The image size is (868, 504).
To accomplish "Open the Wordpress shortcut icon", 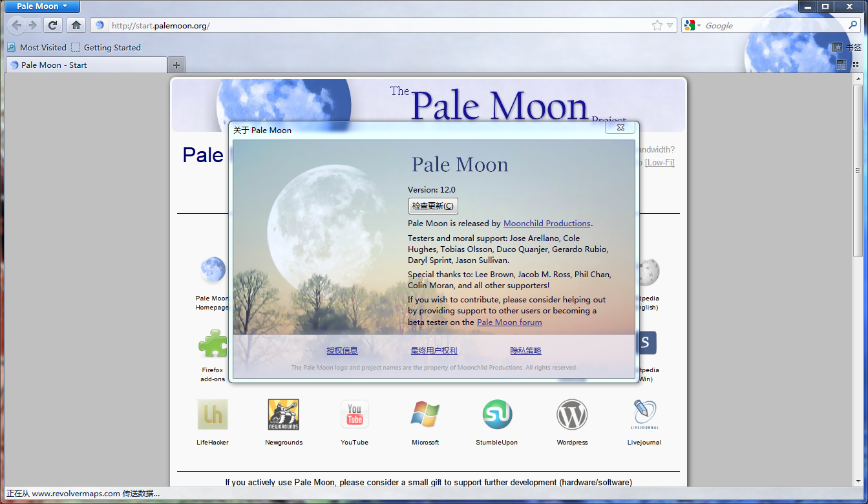I will (572, 414).
